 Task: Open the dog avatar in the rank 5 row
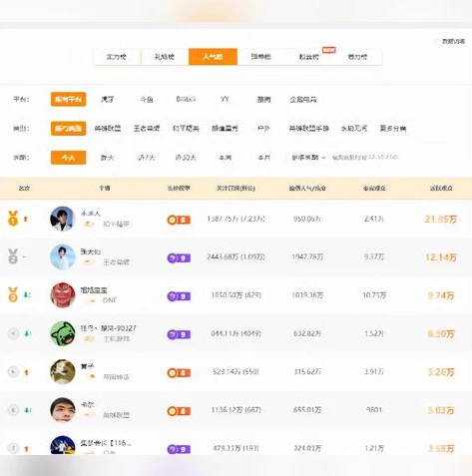pos(63,371)
